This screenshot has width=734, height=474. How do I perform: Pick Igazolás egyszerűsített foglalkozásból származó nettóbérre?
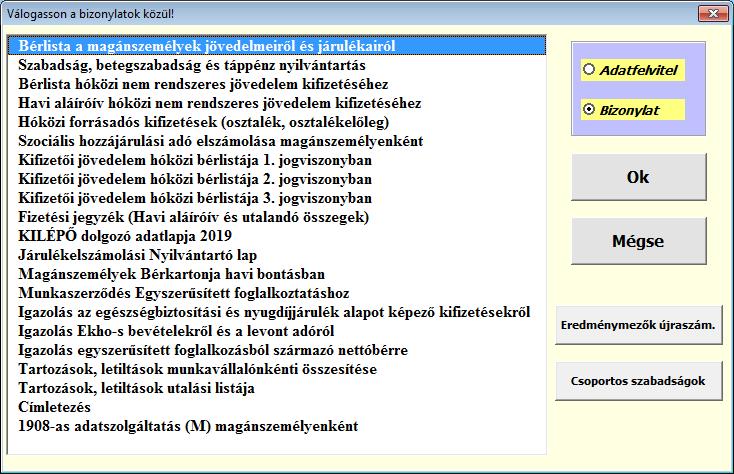(x=277, y=350)
